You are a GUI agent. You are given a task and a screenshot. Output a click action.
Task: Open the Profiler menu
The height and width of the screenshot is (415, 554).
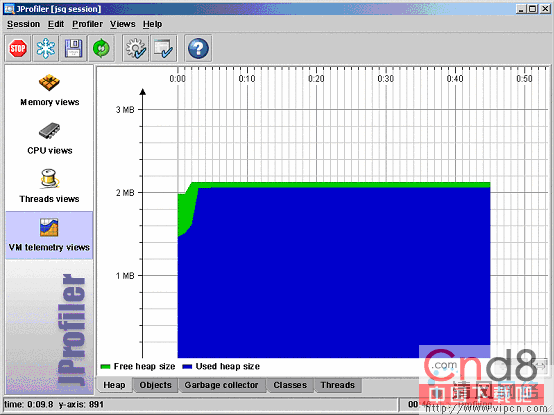(x=87, y=24)
